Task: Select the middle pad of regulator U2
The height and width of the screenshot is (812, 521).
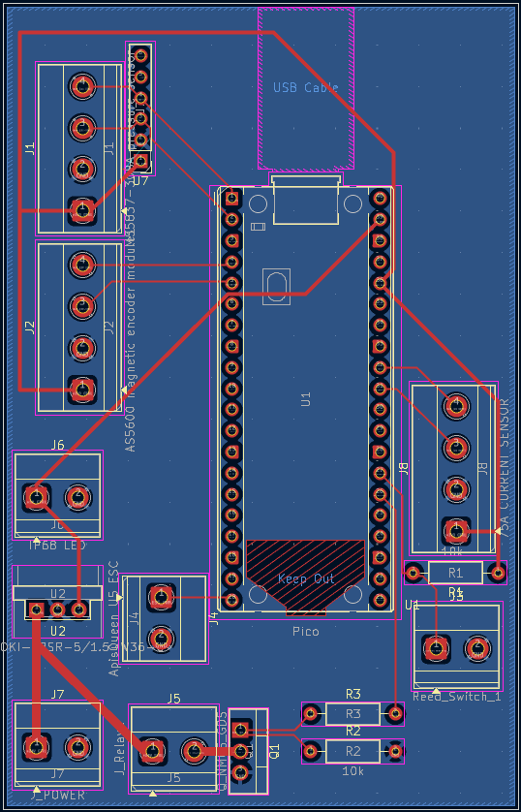Action: (57, 610)
